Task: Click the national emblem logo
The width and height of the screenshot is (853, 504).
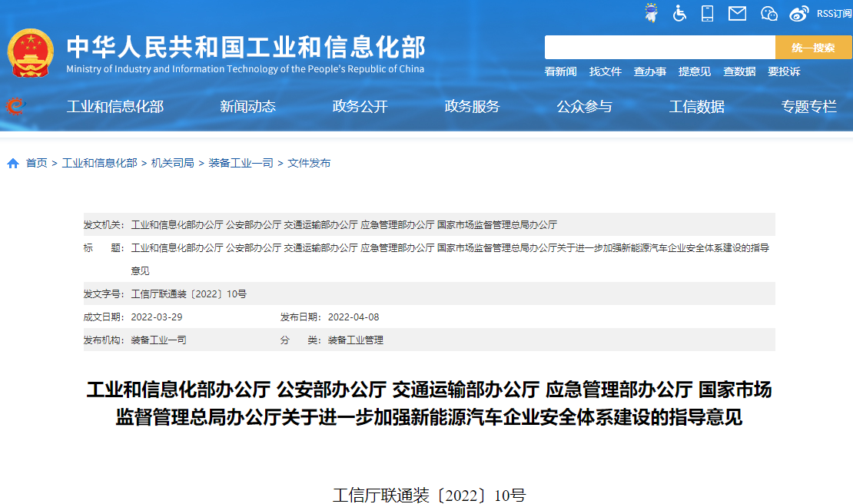Action: point(32,48)
